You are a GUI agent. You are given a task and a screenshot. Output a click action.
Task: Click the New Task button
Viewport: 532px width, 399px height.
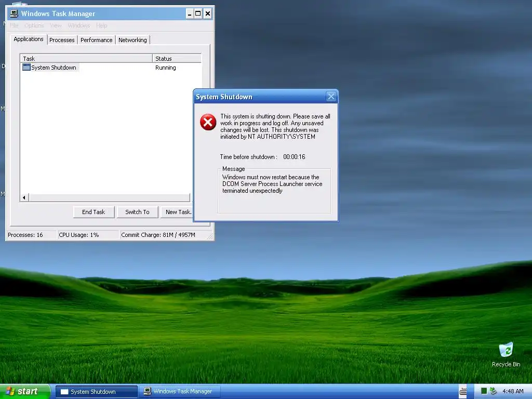177,212
